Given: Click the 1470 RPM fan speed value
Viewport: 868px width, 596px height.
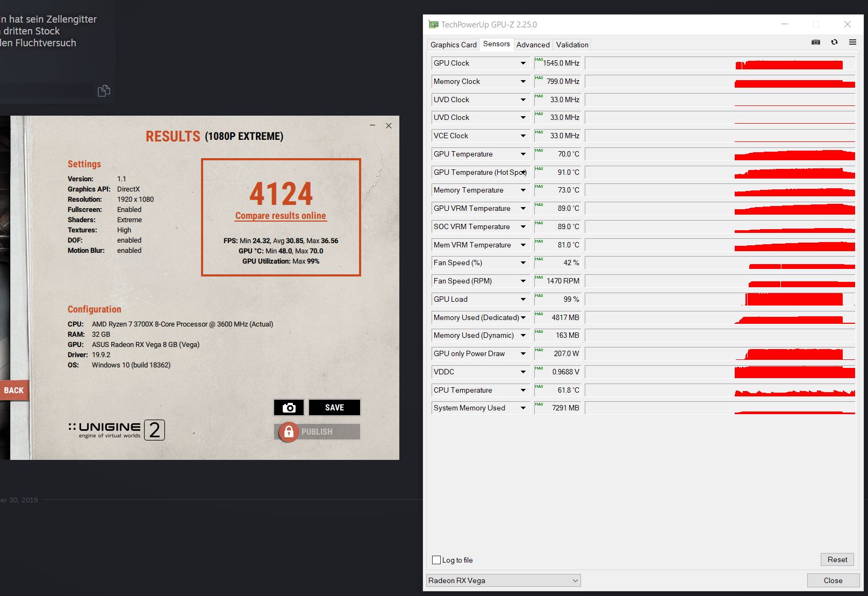Looking at the screenshot, I should coord(563,281).
